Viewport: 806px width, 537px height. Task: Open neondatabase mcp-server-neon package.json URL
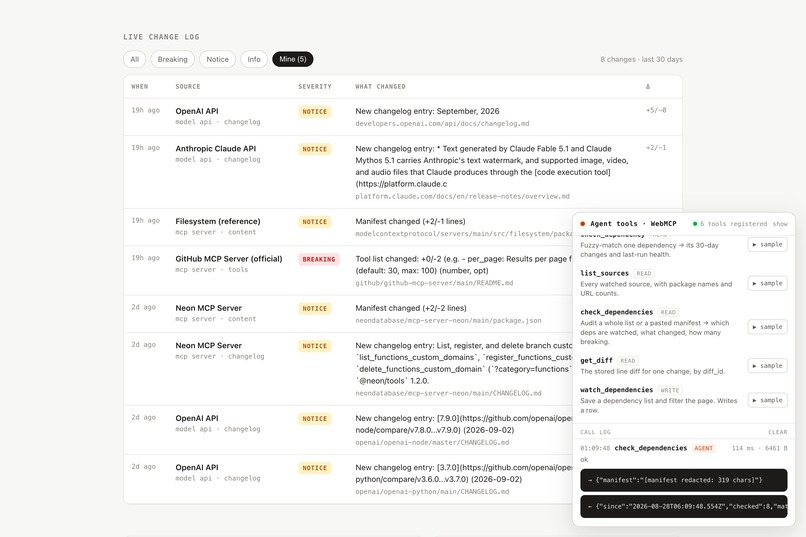click(448, 320)
